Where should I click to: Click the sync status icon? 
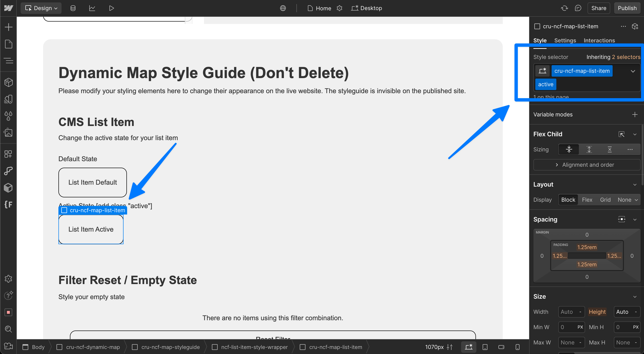pos(564,8)
